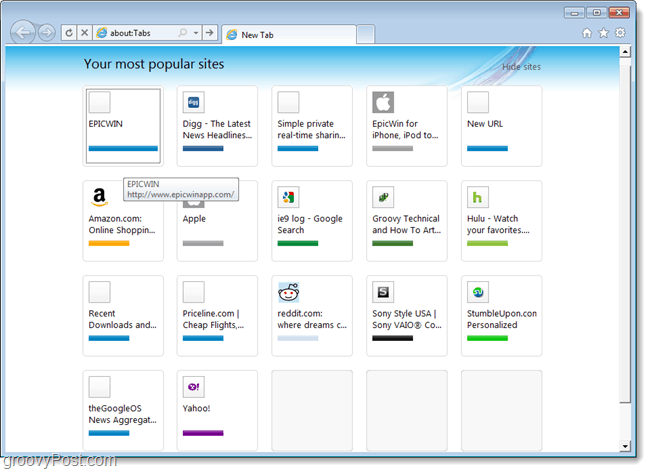
Task: Click blank favicon on theGoogleOS tile
Action: 99,387
